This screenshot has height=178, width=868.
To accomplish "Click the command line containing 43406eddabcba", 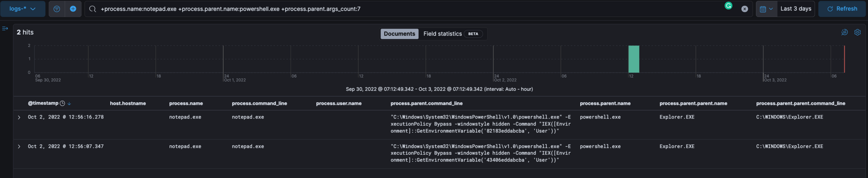I will pos(480,153).
